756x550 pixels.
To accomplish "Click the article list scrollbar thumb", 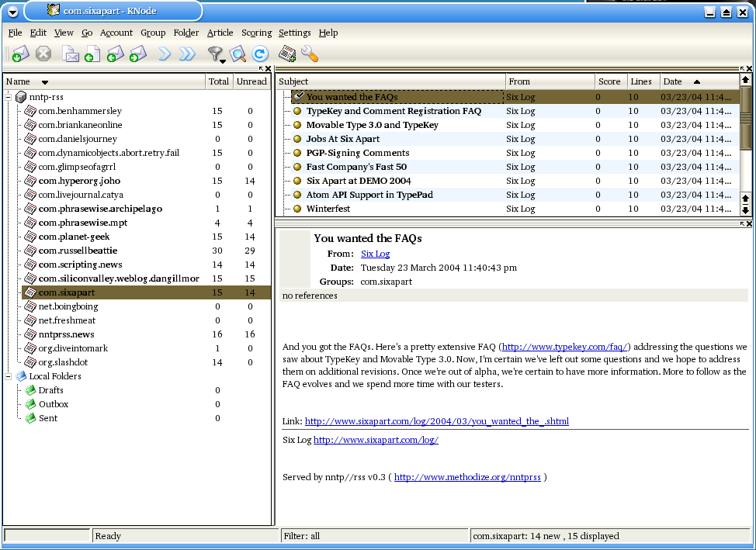I will pos(745,118).
